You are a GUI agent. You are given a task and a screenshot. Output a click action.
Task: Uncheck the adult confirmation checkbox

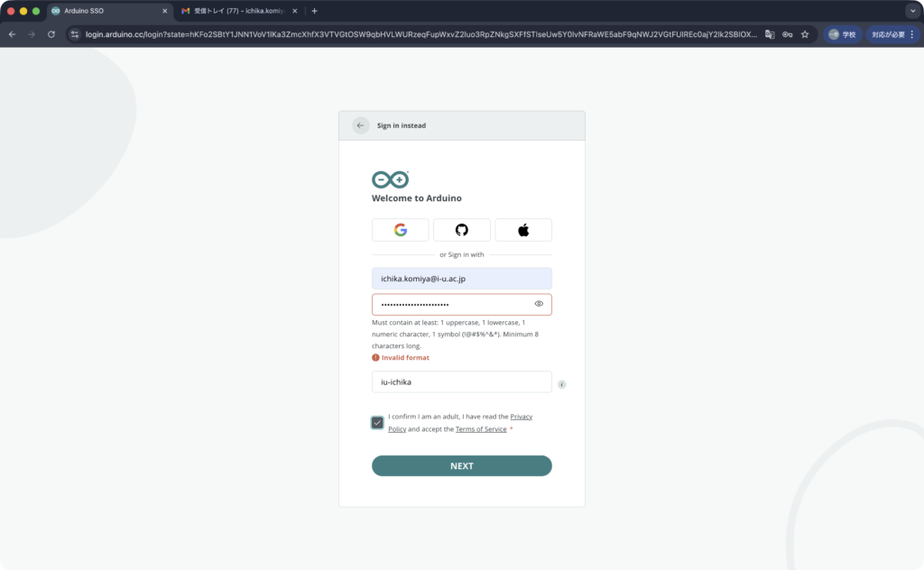(x=377, y=422)
